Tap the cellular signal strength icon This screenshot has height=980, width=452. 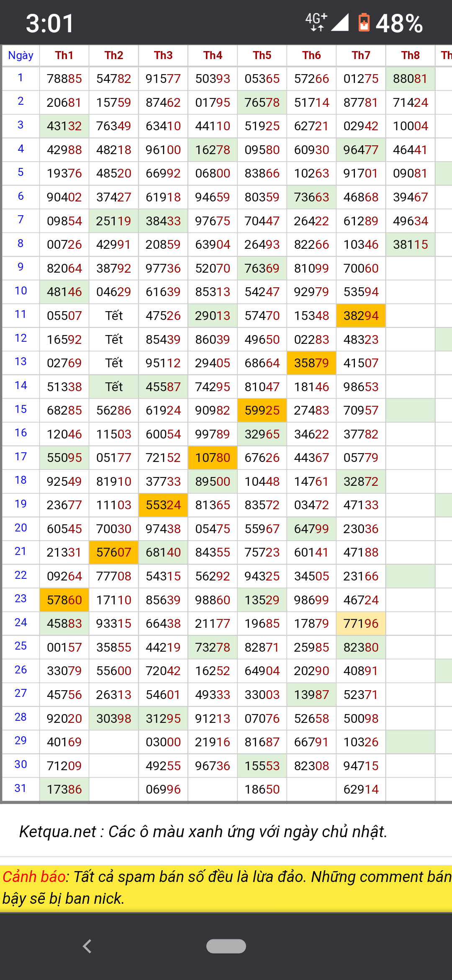coord(339,23)
